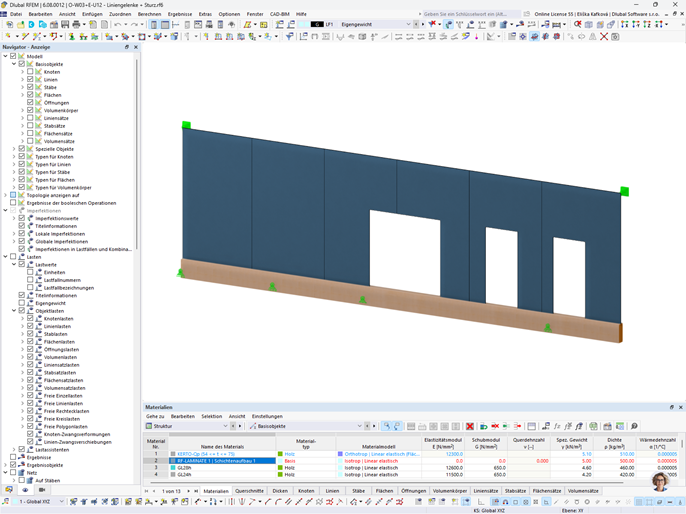
Task: Switch to the Flächen table tab
Action: [x=384, y=491]
